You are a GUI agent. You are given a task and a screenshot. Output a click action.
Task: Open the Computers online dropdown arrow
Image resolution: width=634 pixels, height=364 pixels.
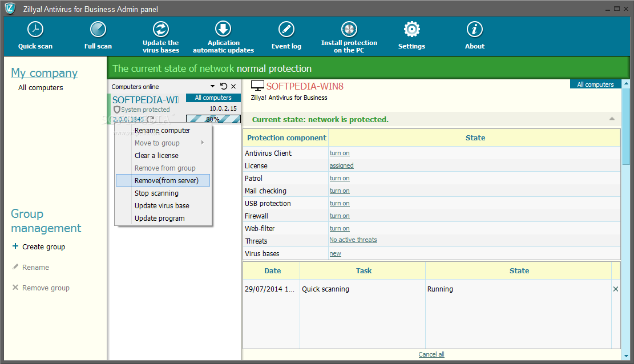coord(213,86)
